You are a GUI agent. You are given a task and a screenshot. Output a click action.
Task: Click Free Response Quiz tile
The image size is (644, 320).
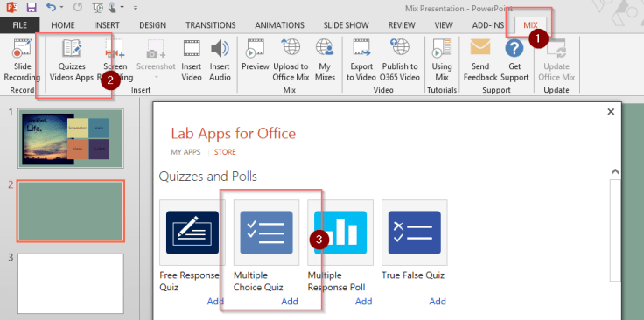(192, 233)
